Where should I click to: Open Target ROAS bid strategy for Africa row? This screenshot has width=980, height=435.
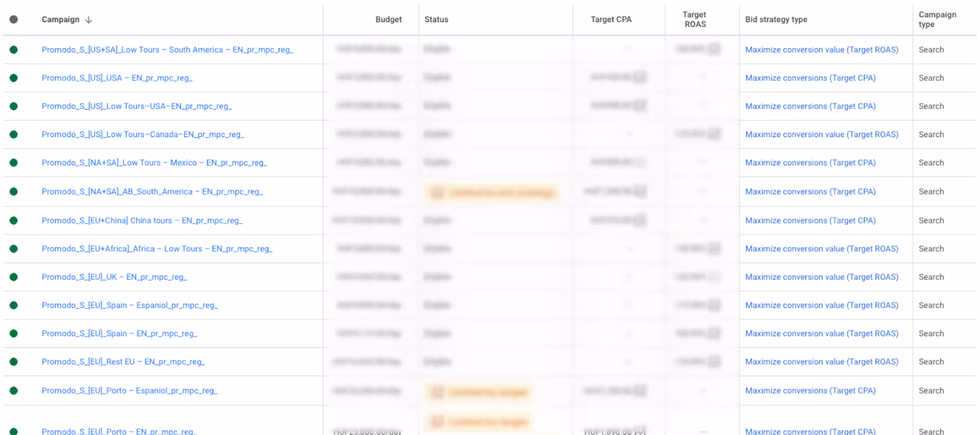click(821, 248)
